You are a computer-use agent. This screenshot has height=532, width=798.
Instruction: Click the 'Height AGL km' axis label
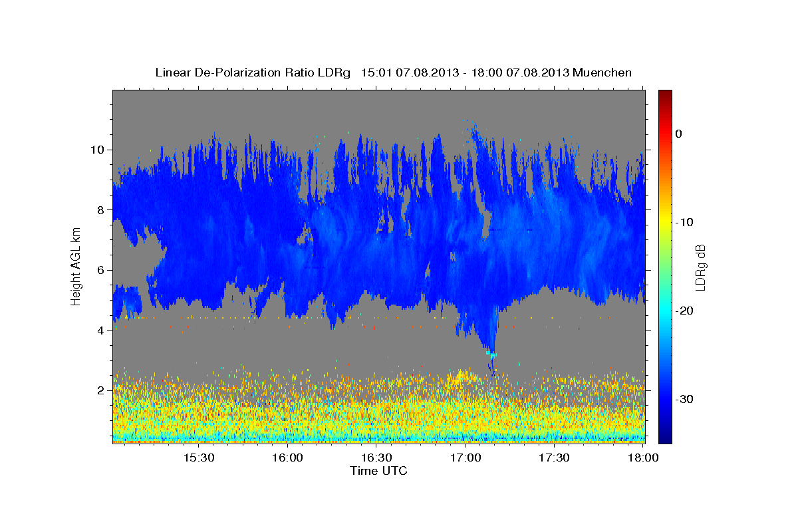76,266
